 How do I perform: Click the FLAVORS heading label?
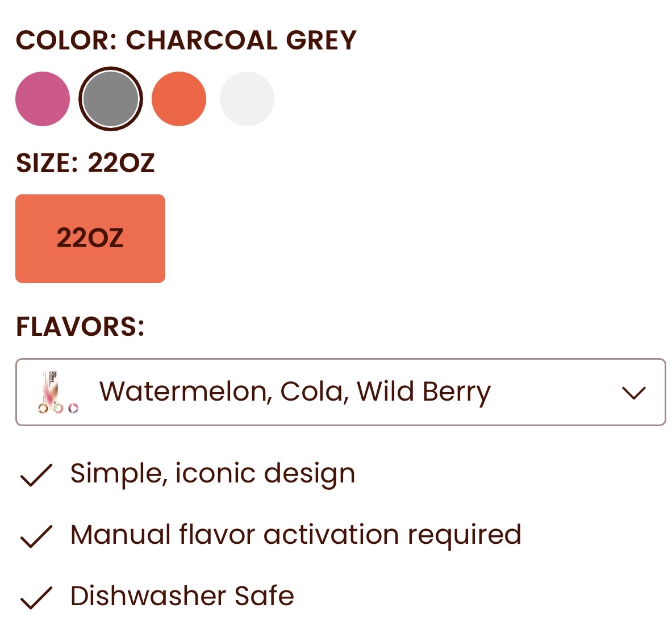[80, 327]
